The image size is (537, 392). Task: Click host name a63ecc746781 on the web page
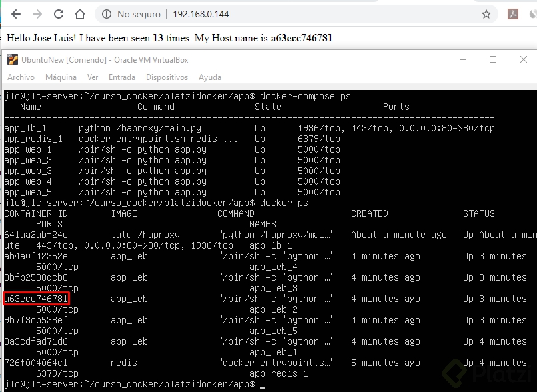point(302,38)
